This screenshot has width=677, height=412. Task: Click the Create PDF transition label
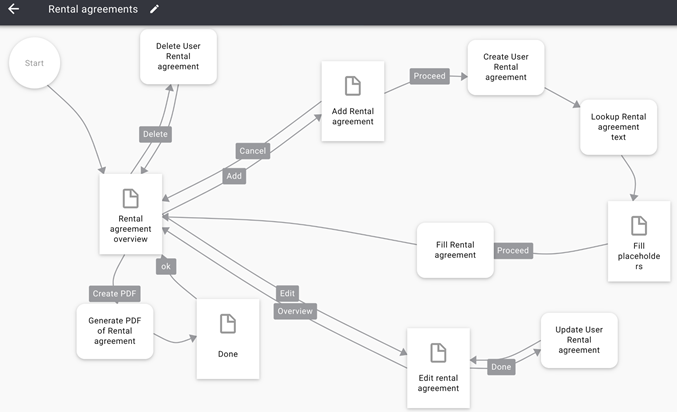[x=114, y=294]
